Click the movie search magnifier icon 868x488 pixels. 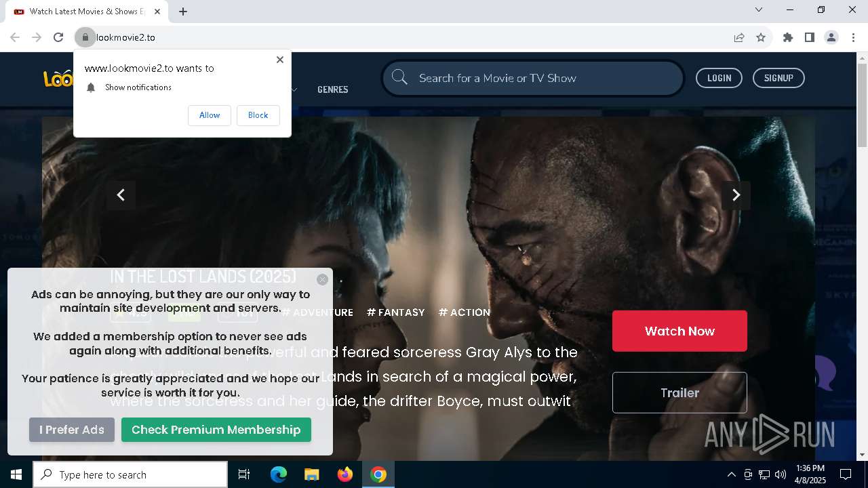[x=400, y=78]
